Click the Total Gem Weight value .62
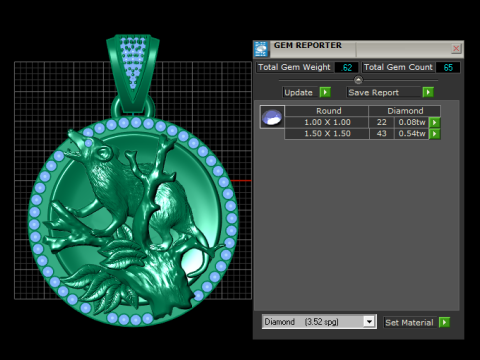Screen dimensions: 480x360 [347, 67]
